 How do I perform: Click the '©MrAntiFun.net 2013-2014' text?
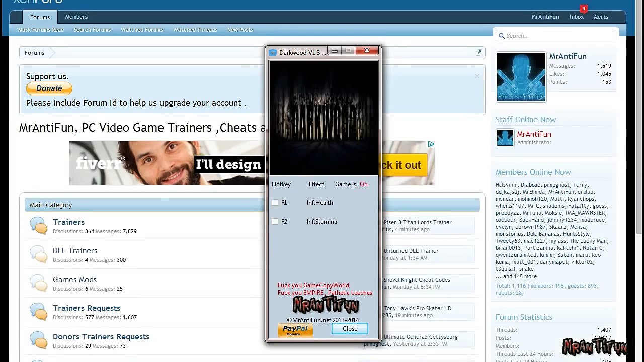(323, 320)
